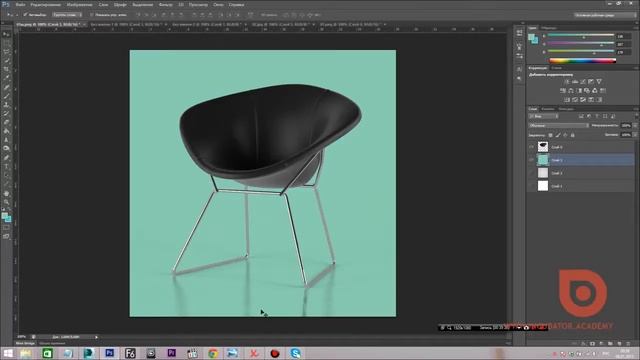Toggle lock image pixels
Viewport: 640px width, 360px height.
click(558, 135)
